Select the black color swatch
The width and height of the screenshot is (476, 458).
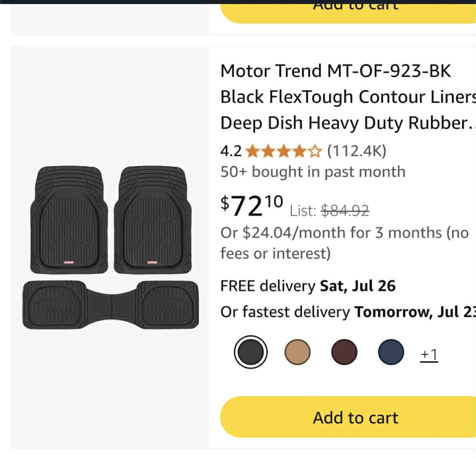tap(251, 352)
